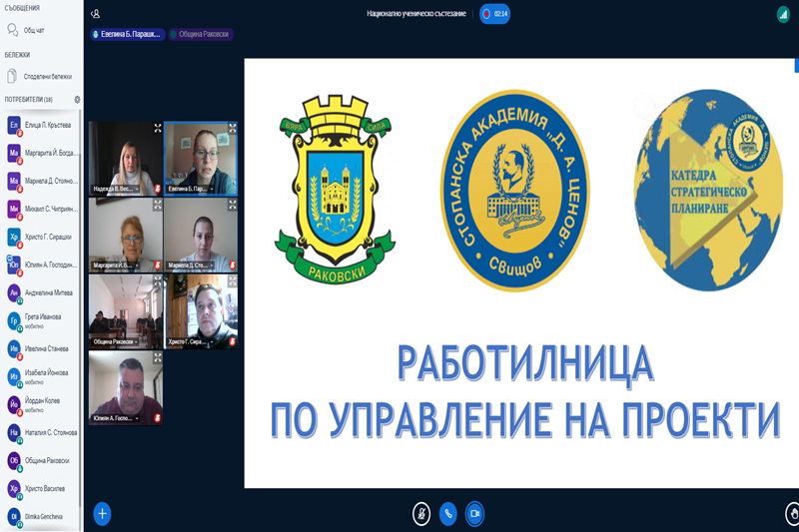Screen dimensions: 799x532
Task: Fullscreen the Маргарита Й. video tile
Action: click(x=158, y=205)
